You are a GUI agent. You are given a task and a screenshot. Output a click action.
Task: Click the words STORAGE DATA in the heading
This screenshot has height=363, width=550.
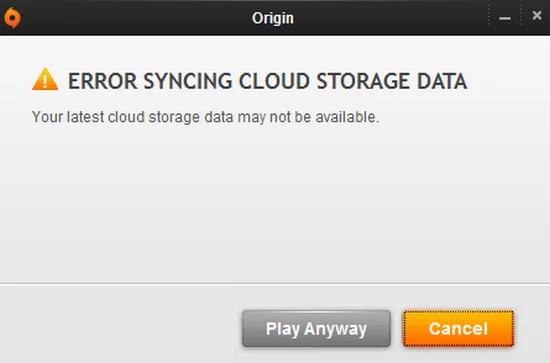coord(391,81)
